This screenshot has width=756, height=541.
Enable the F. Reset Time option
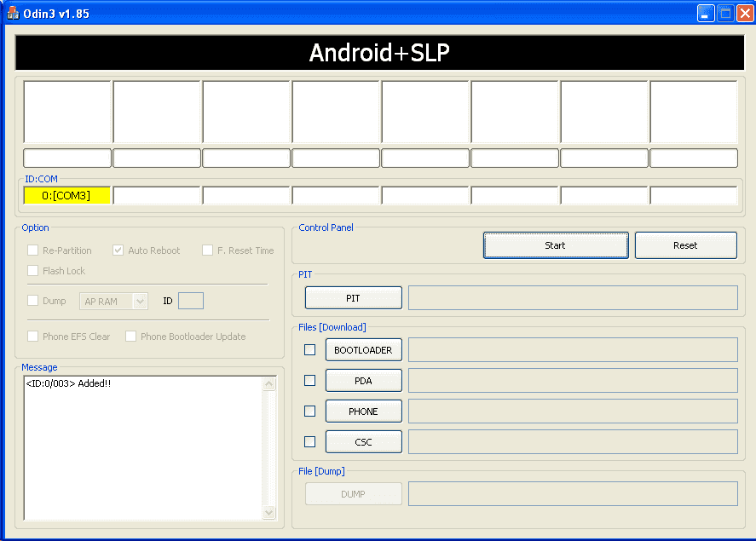tap(207, 250)
